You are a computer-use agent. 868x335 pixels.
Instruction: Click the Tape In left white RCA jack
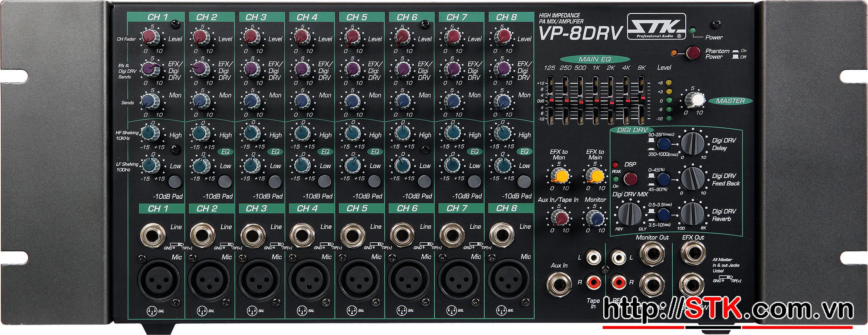(593, 258)
